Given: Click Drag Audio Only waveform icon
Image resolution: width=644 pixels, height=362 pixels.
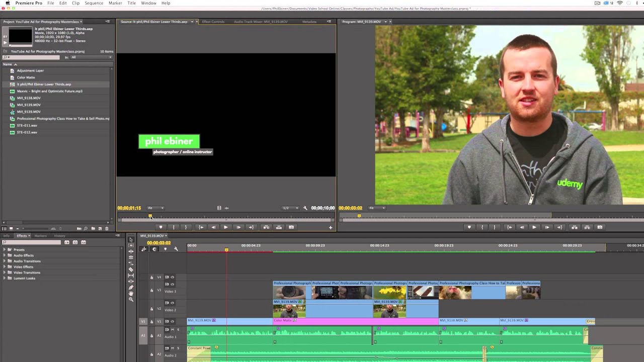Looking at the screenshot, I should click(x=226, y=208).
